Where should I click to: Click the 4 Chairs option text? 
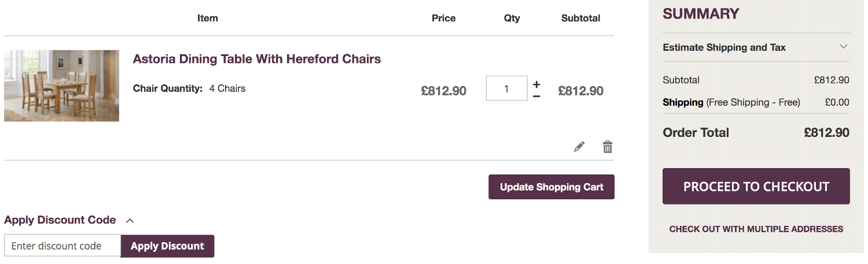point(227,88)
